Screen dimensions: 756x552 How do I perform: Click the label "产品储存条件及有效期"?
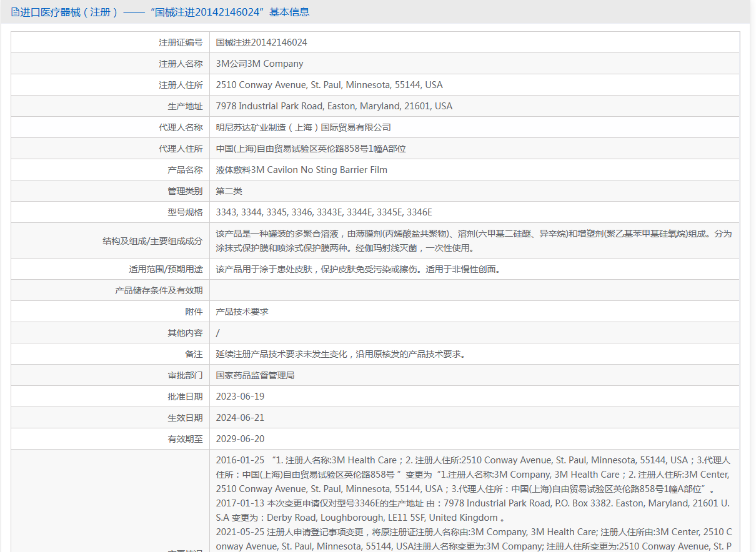click(x=159, y=290)
